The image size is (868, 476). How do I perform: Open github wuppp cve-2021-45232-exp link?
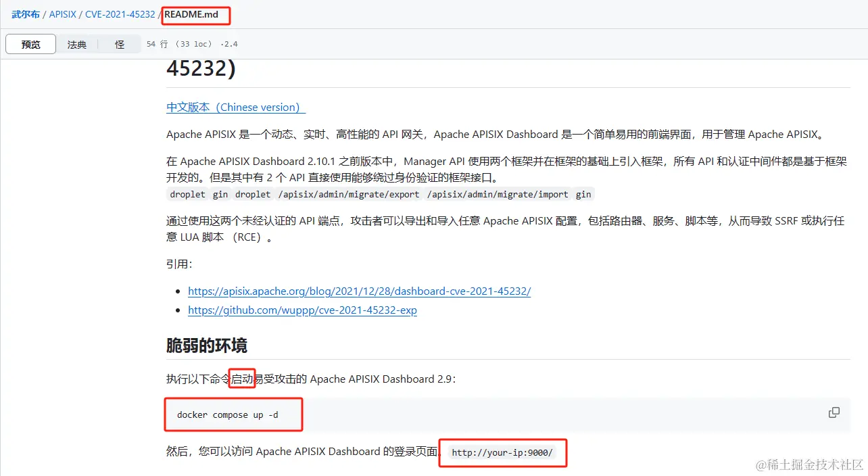302,310
